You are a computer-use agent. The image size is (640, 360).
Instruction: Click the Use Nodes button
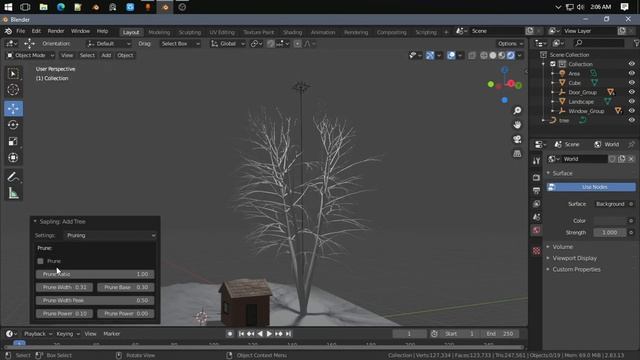click(x=591, y=187)
